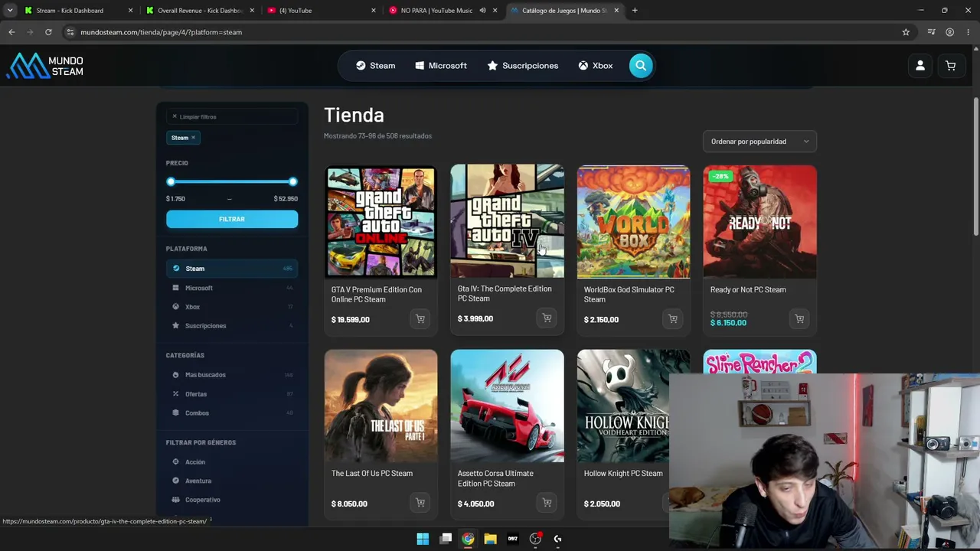Open GTA V Premium Edition product title
980x551 pixels.
coord(377,295)
